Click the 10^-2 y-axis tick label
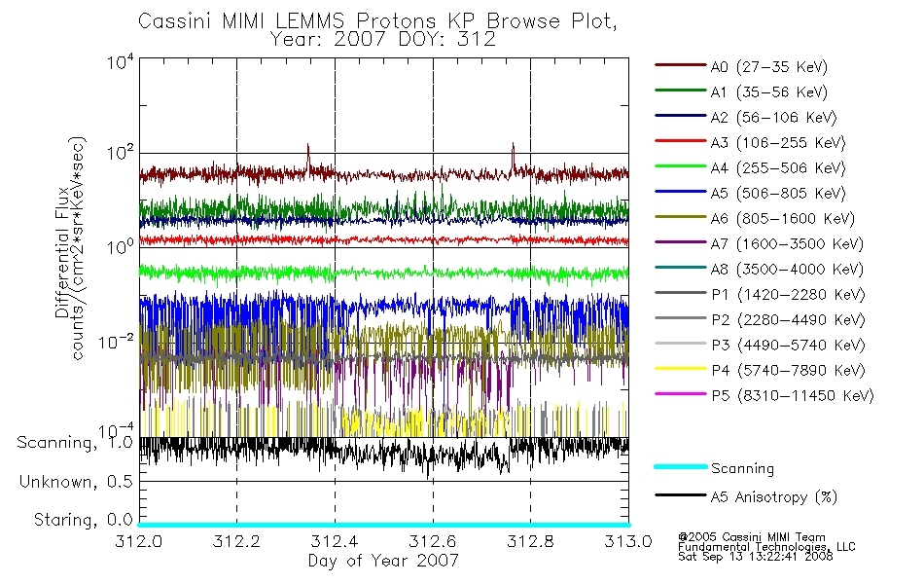The image size is (924, 584). [x=116, y=342]
